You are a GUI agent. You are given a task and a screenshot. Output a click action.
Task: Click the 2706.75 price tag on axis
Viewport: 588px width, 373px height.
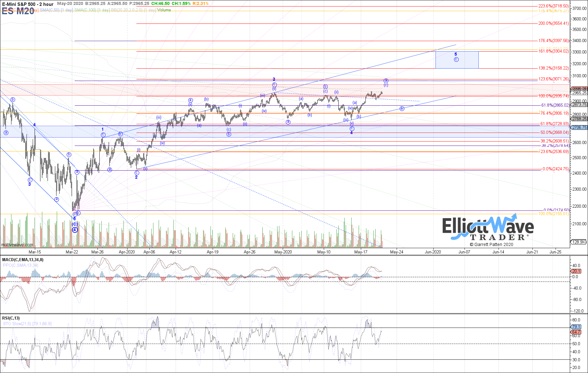pyautogui.click(x=579, y=127)
